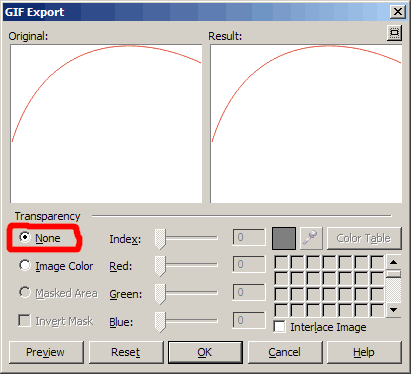The width and height of the screenshot is (411, 374).
Task: Click the color palette scroll down arrow
Action: 394,310
